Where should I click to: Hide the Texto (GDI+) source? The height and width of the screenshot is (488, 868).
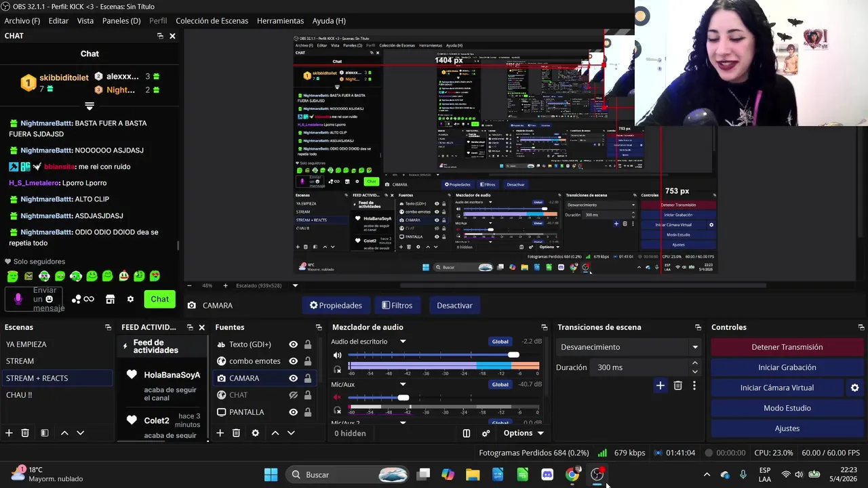(x=293, y=344)
